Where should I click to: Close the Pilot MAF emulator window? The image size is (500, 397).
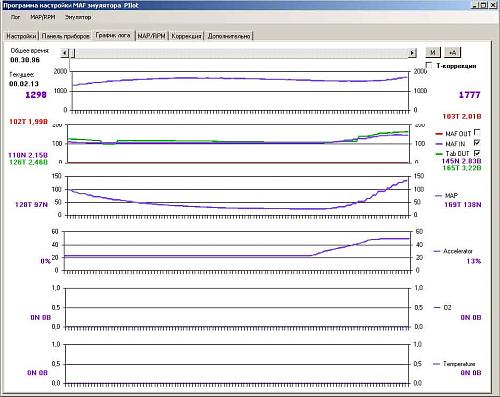click(x=492, y=5)
